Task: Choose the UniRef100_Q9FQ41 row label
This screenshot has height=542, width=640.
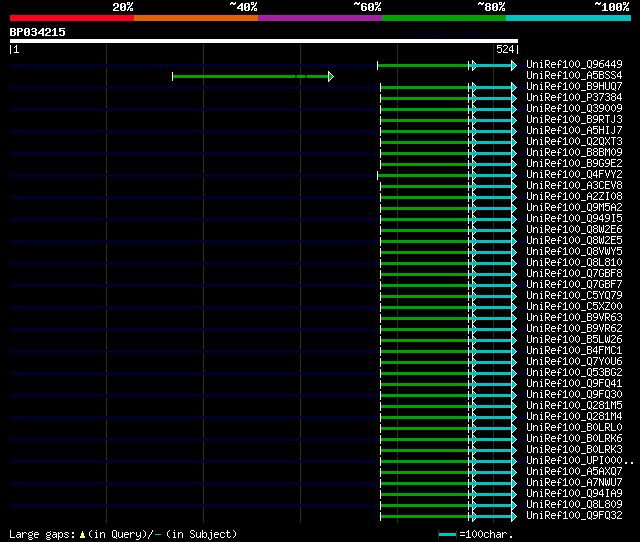Action: point(574,384)
